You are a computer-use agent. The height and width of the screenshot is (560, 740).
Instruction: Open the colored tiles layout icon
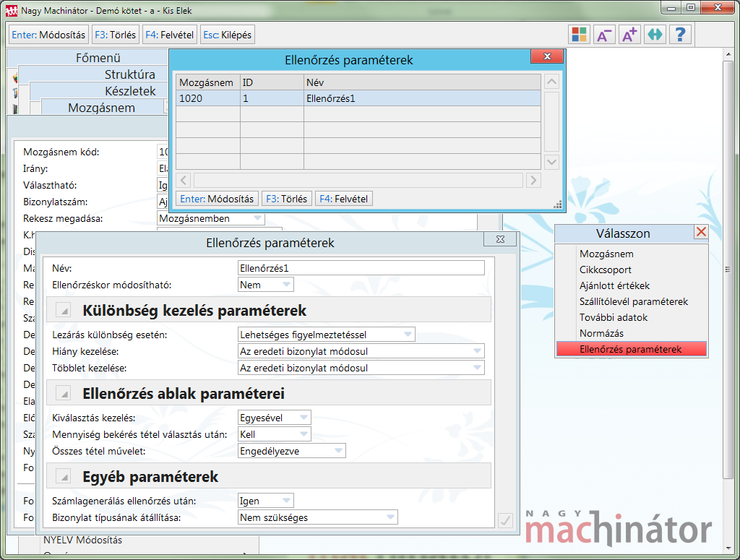click(579, 35)
